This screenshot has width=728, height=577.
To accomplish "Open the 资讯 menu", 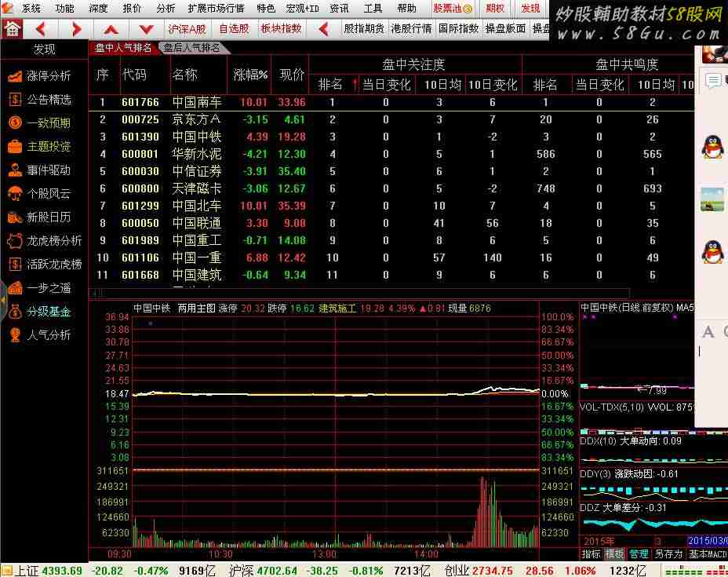I will tap(339, 9).
